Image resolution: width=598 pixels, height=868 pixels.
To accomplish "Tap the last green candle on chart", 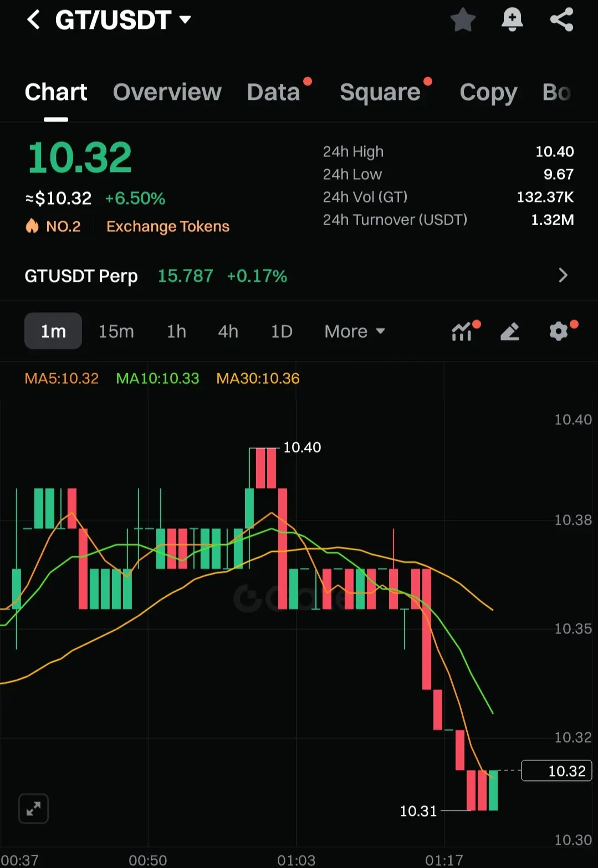I will (493, 790).
